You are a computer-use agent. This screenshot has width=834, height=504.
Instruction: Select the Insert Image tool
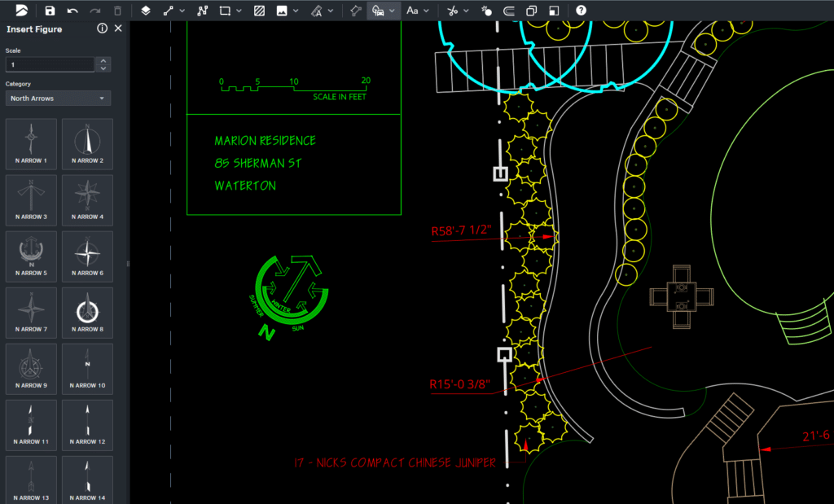pyautogui.click(x=283, y=11)
